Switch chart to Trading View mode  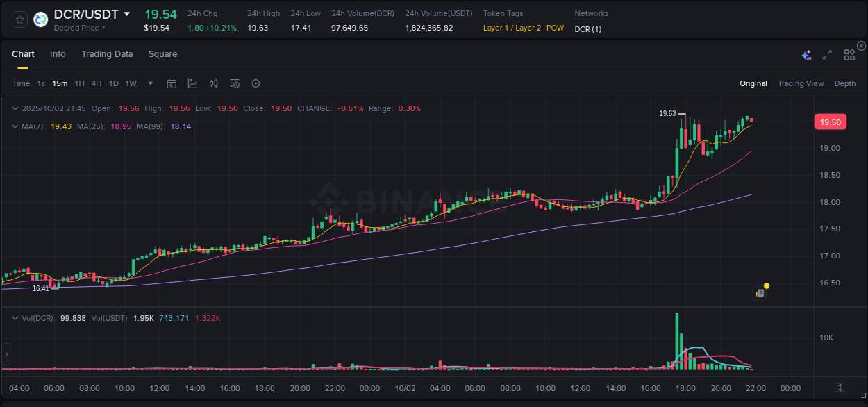point(800,83)
